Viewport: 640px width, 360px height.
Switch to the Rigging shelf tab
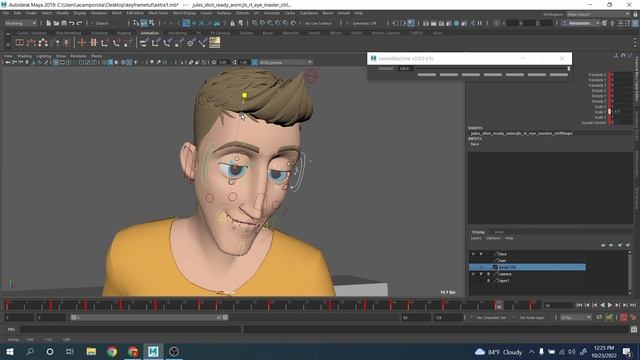(124, 33)
